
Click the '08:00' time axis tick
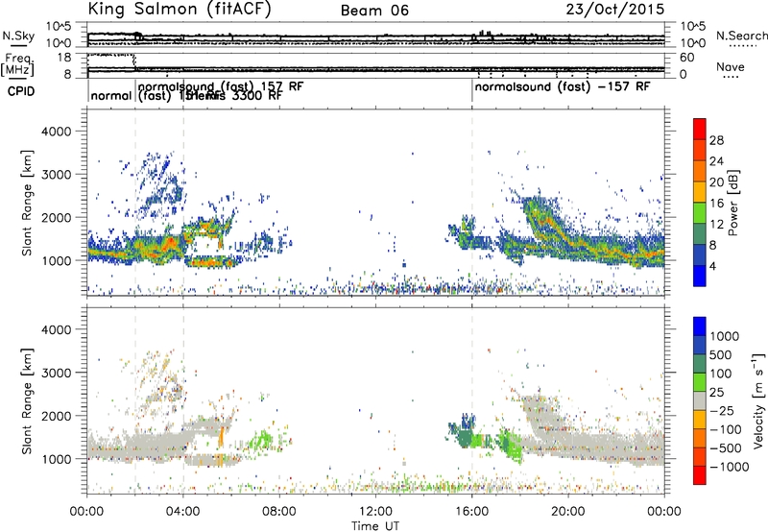(x=279, y=512)
